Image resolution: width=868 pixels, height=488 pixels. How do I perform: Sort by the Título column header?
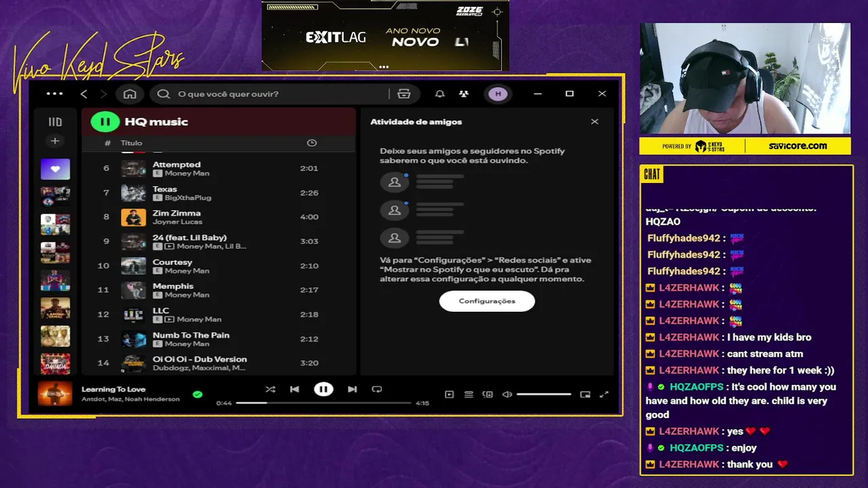tap(132, 143)
